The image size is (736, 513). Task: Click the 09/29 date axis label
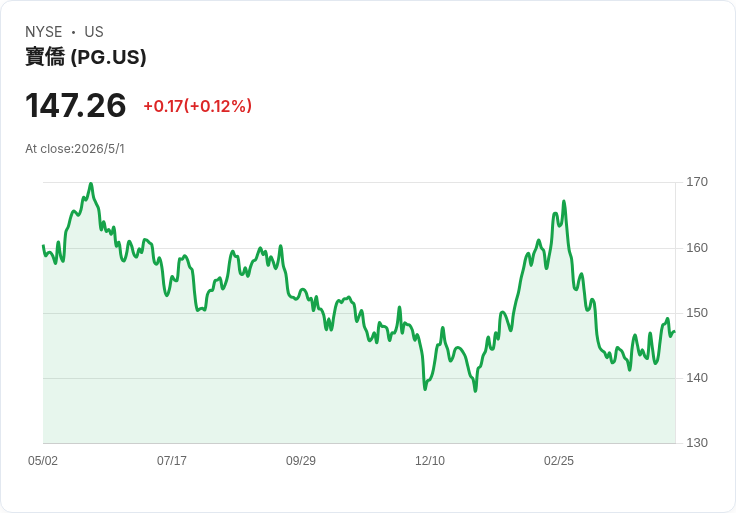click(301, 460)
